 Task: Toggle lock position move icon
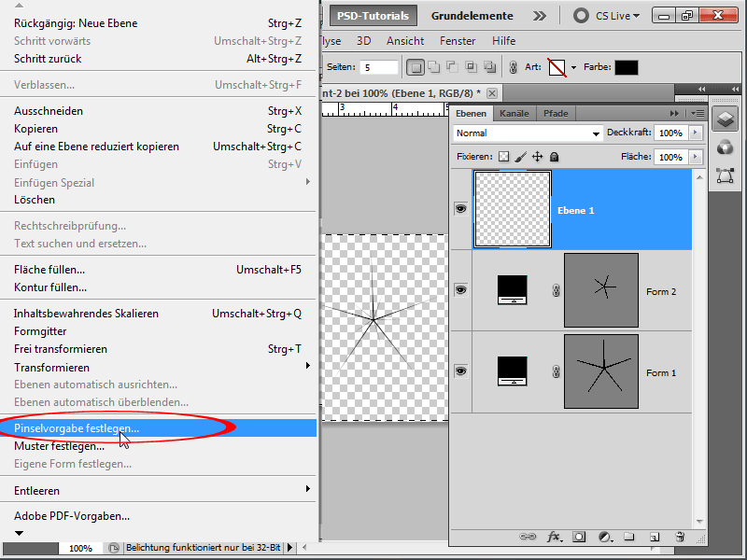tap(538, 157)
